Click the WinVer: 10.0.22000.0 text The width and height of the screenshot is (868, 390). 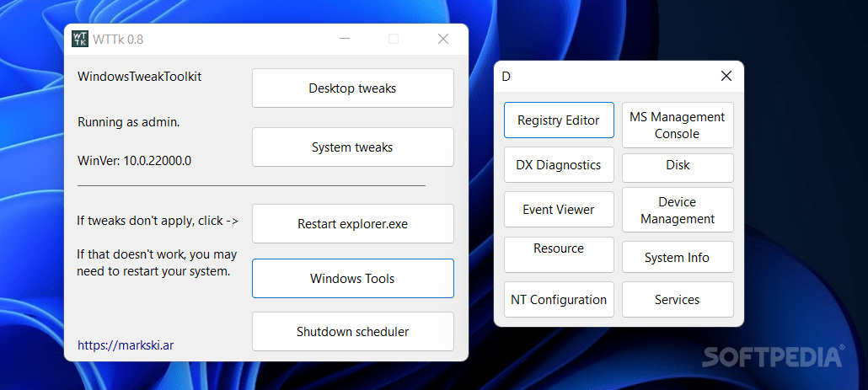[135, 161]
